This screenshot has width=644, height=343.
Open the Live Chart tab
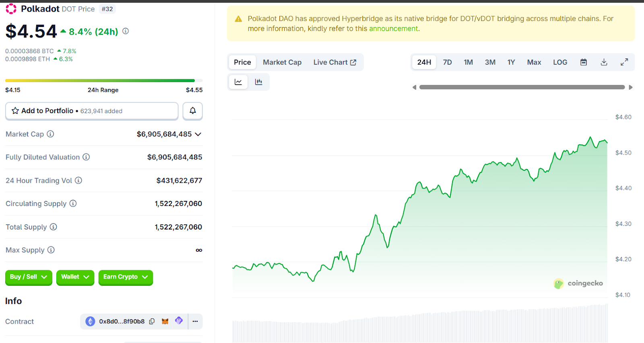coord(334,62)
